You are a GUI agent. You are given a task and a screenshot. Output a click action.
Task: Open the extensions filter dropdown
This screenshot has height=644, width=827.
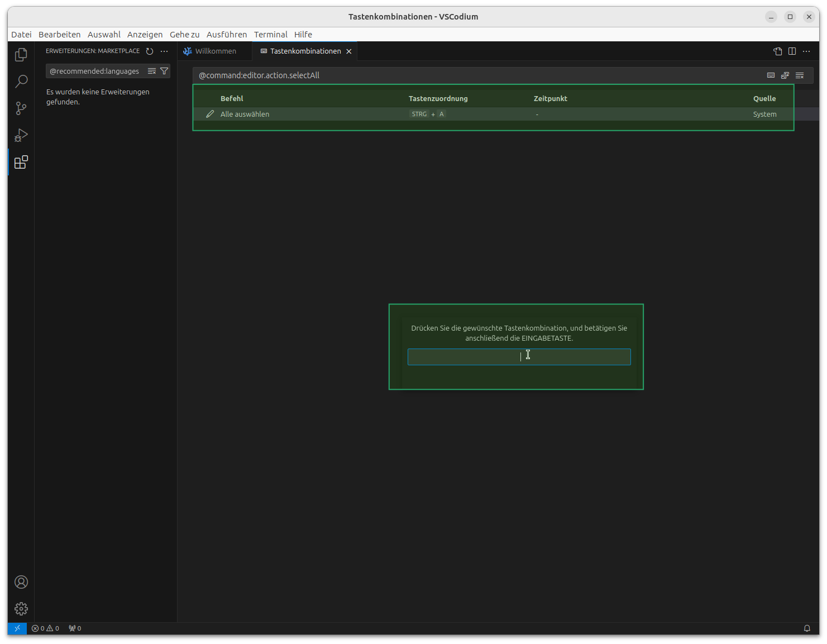coord(164,71)
